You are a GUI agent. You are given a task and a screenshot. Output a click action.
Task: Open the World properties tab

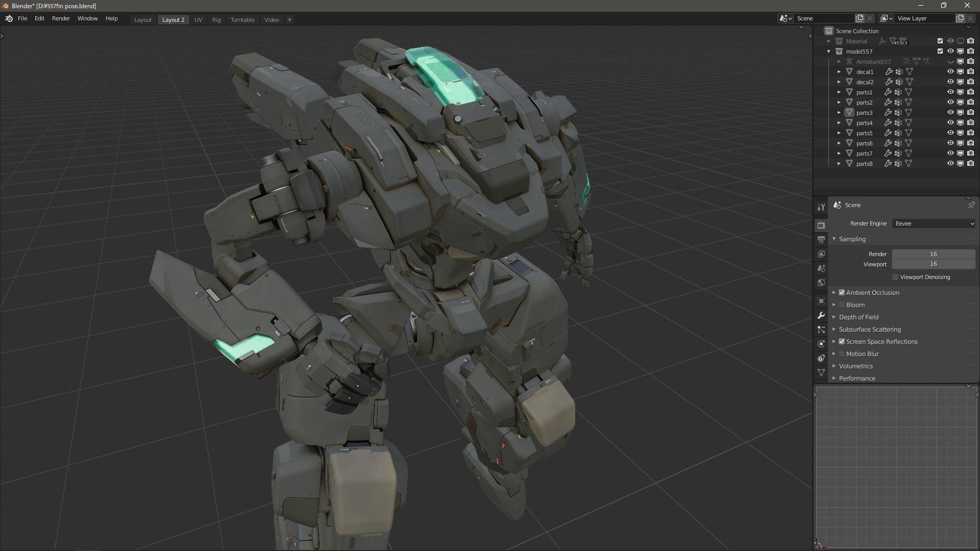821,283
